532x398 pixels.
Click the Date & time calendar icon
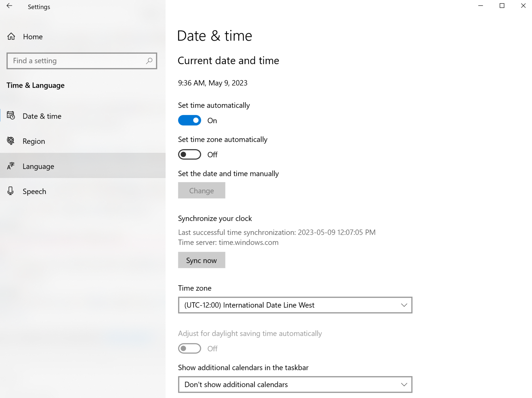(10, 116)
